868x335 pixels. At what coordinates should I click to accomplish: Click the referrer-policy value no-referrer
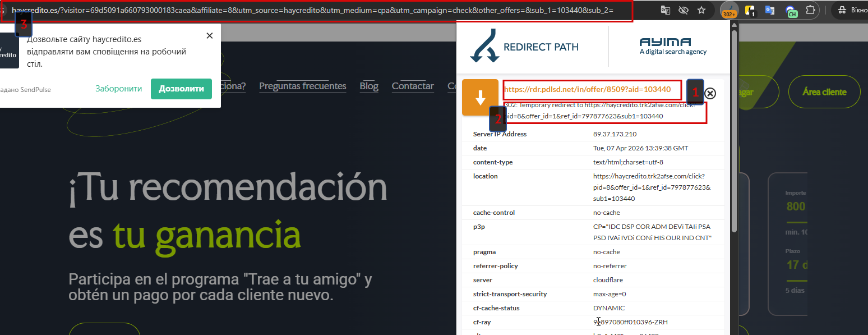610,266
